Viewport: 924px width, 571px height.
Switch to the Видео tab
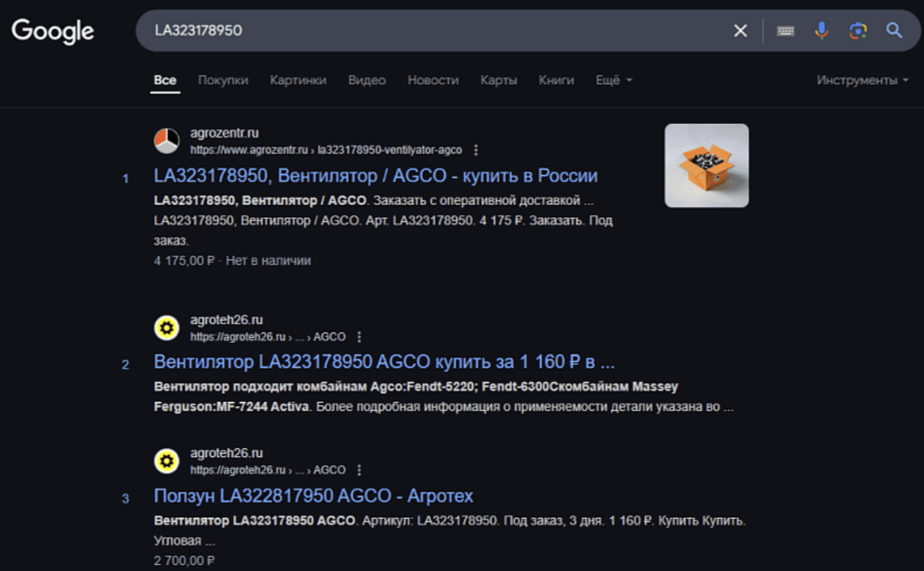click(x=367, y=80)
